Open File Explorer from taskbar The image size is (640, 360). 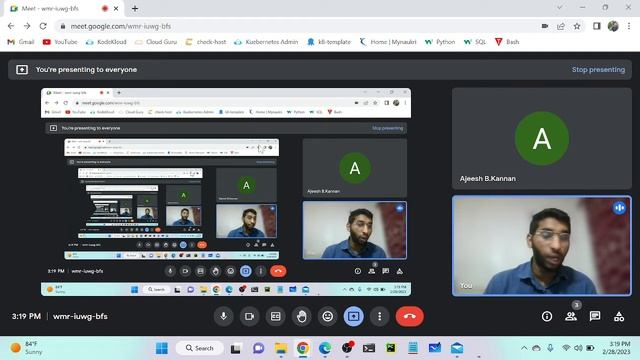[281, 348]
